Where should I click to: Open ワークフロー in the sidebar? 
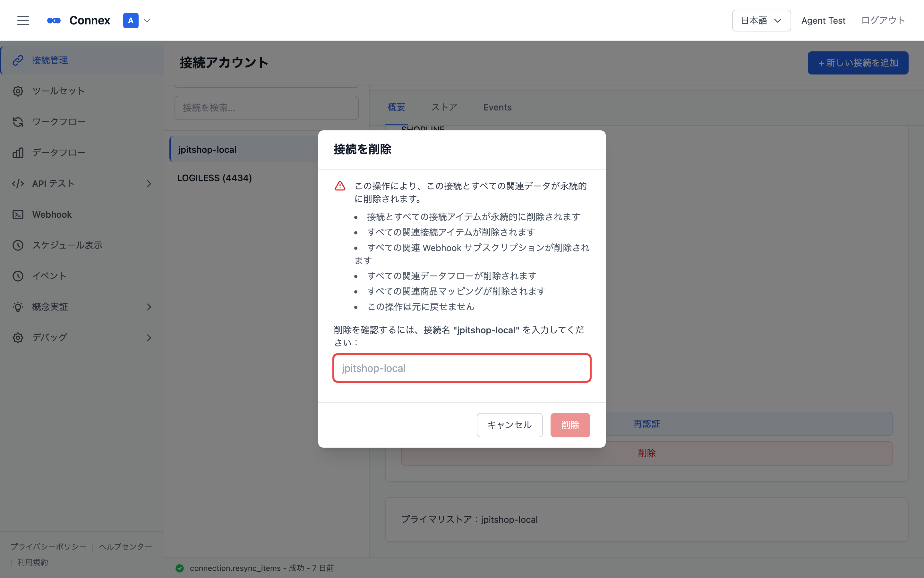pyautogui.click(x=82, y=122)
